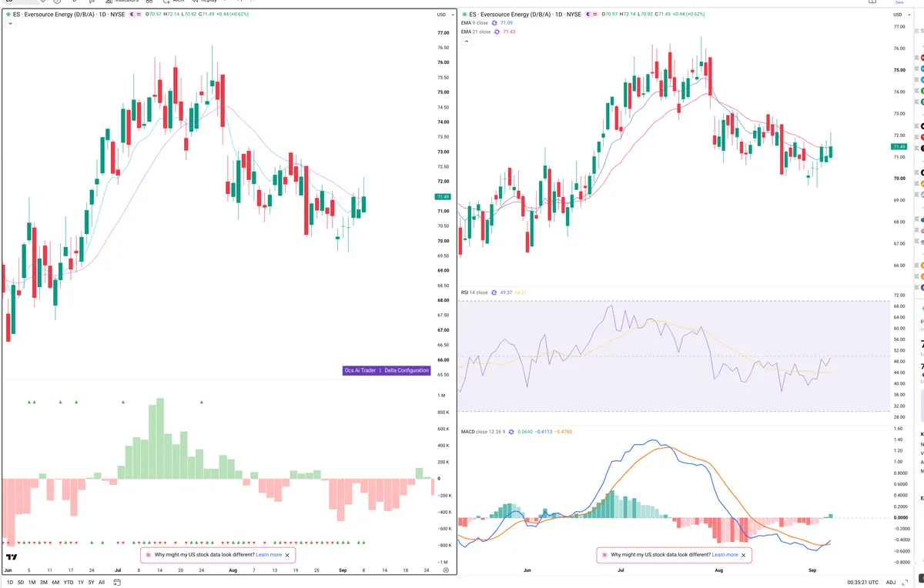The height and width of the screenshot is (588, 924).
Task: Set the time range to 5Y
Action: click(x=91, y=582)
